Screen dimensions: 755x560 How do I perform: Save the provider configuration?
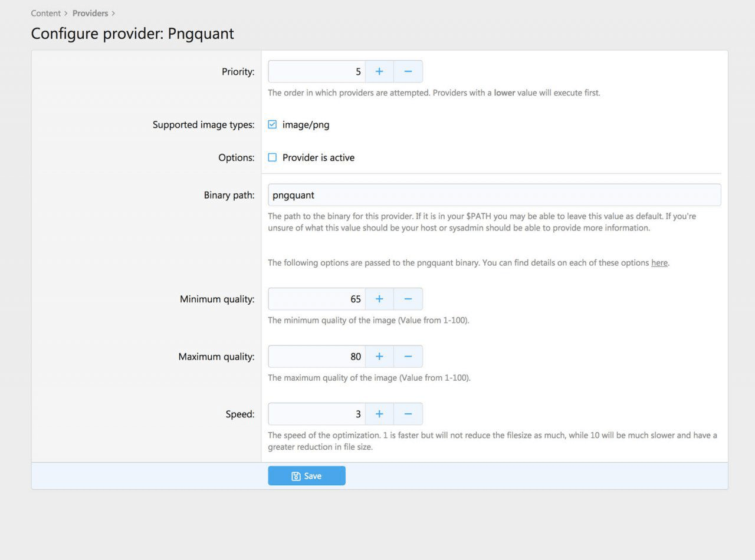pos(307,476)
